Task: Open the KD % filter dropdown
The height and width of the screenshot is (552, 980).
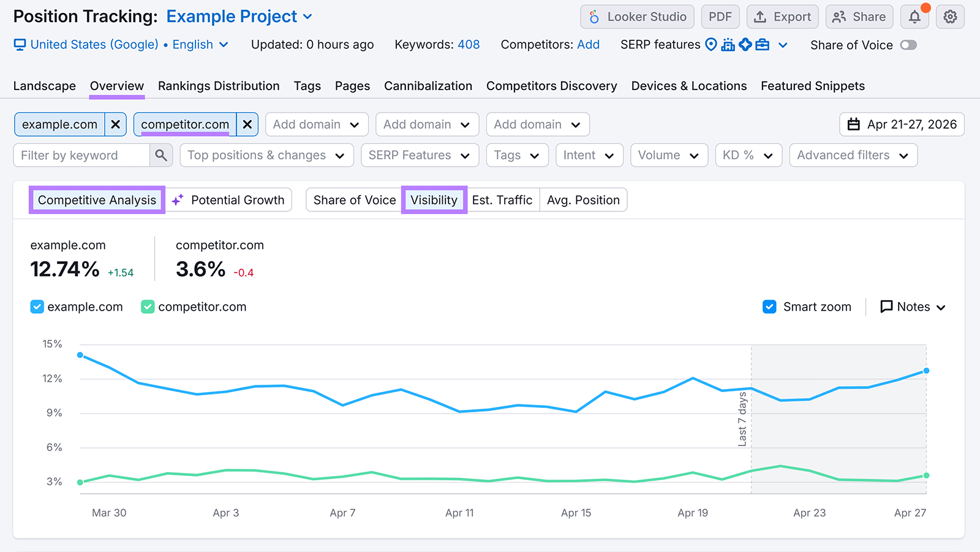Action: pyautogui.click(x=748, y=156)
